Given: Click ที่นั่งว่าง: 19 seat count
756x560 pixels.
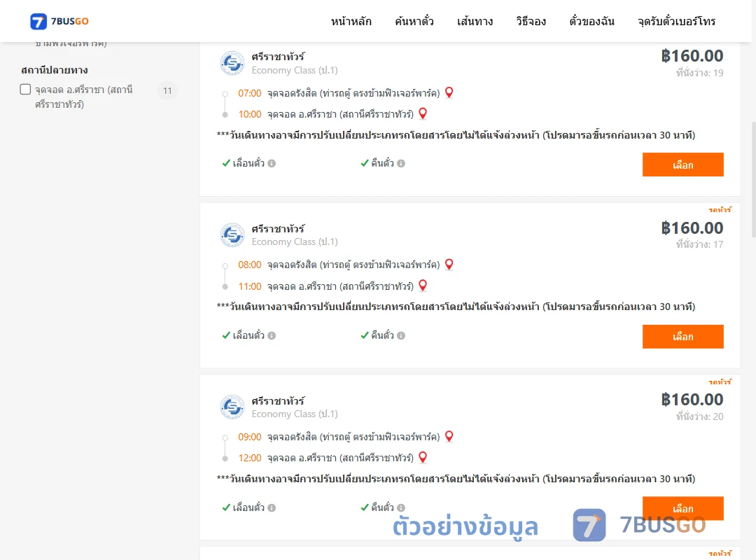Looking at the screenshot, I should [699, 73].
